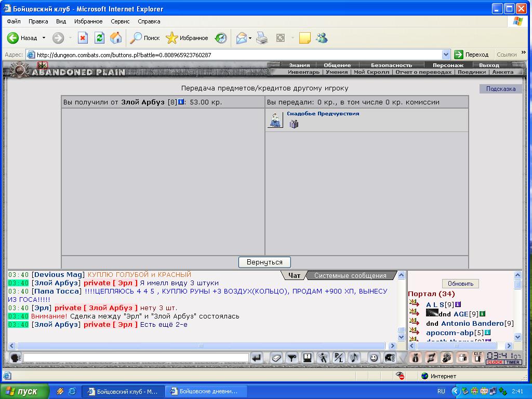Open the Анкета link

point(502,72)
